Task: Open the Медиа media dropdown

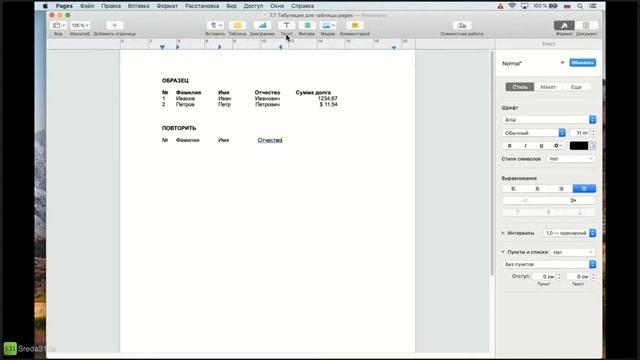Action: pyautogui.click(x=328, y=25)
